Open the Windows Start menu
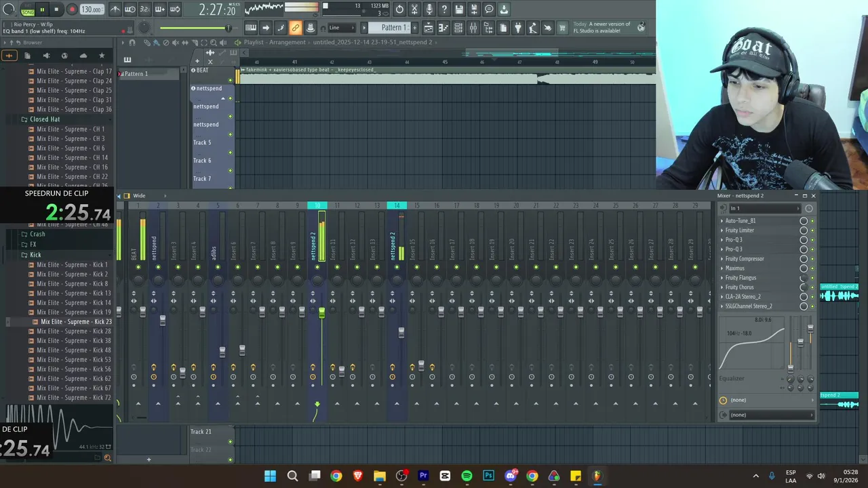 [270, 476]
